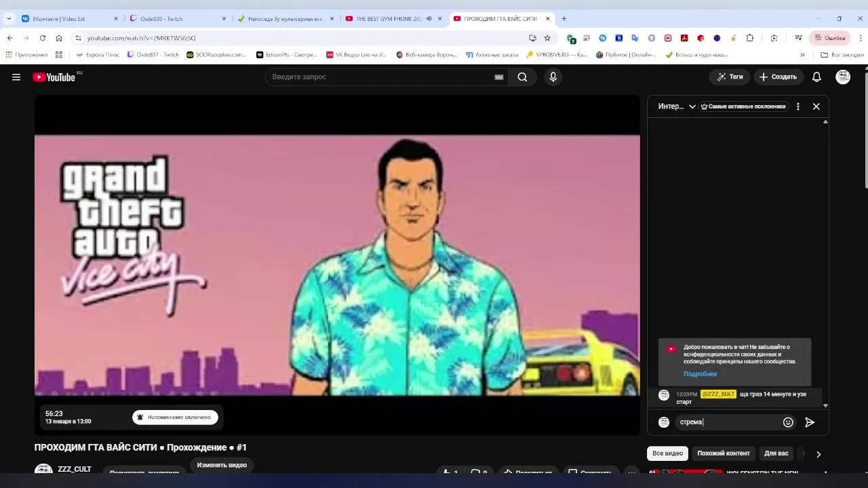Screen dimensions: 868x488
Task: Toggle the Напоминание включено reminder button
Action: click(x=176, y=418)
